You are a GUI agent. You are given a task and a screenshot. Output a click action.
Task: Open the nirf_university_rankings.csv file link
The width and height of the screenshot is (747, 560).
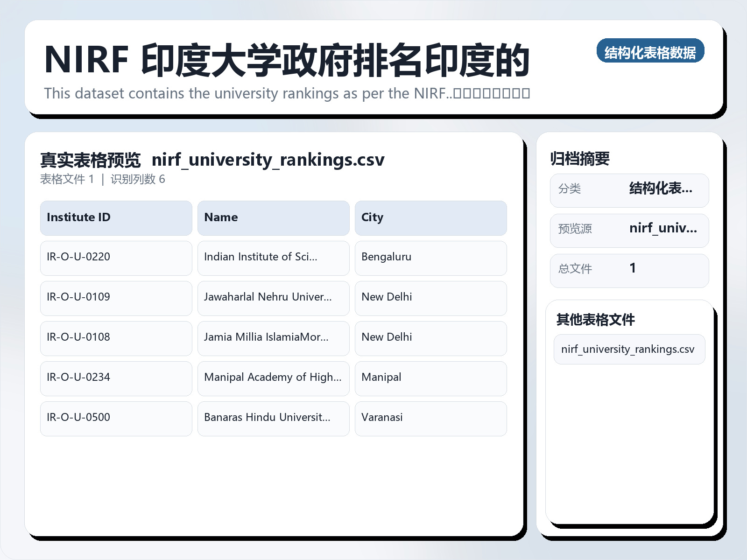pyautogui.click(x=629, y=349)
